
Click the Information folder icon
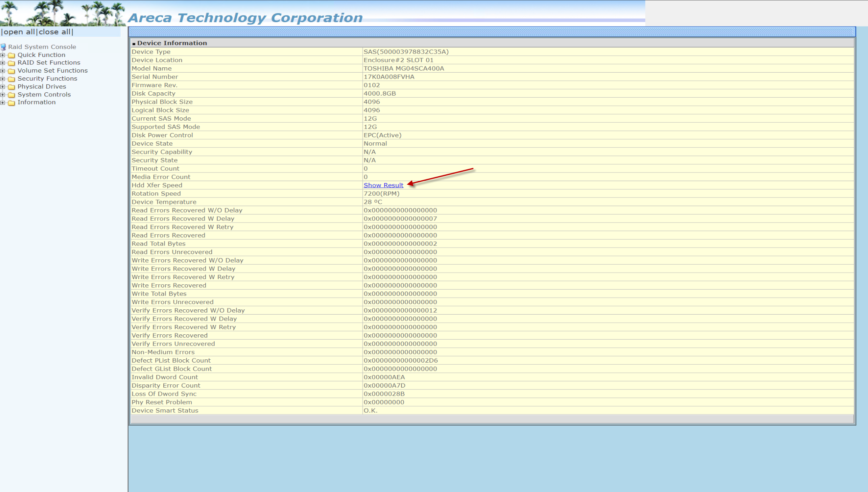[12, 103]
